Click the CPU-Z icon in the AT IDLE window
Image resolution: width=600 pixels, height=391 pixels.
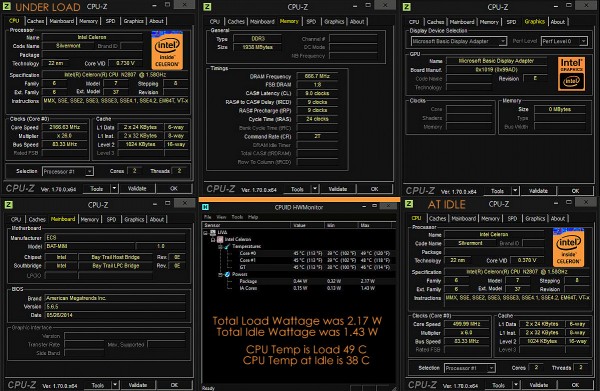click(x=409, y=204)
